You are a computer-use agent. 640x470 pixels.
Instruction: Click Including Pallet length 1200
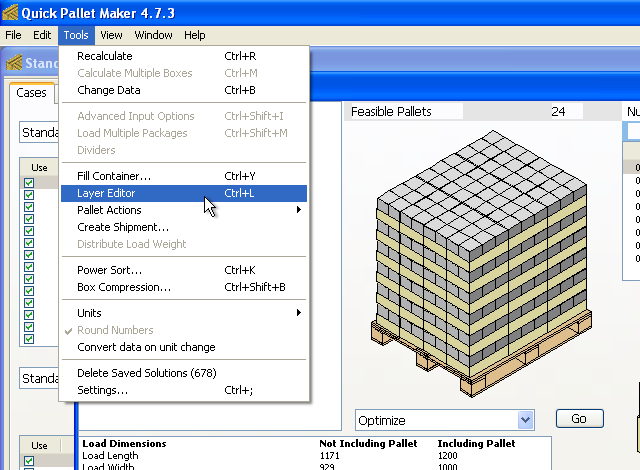pos(447,455)
